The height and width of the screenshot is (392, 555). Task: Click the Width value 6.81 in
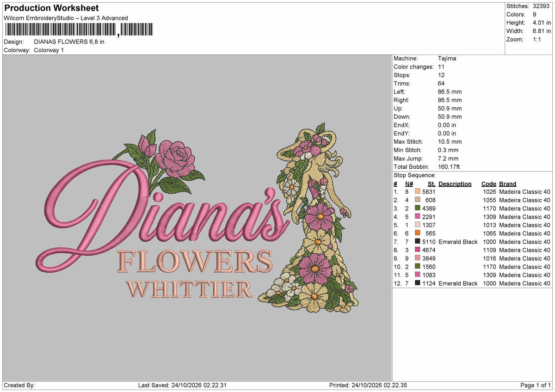point(542,31)
